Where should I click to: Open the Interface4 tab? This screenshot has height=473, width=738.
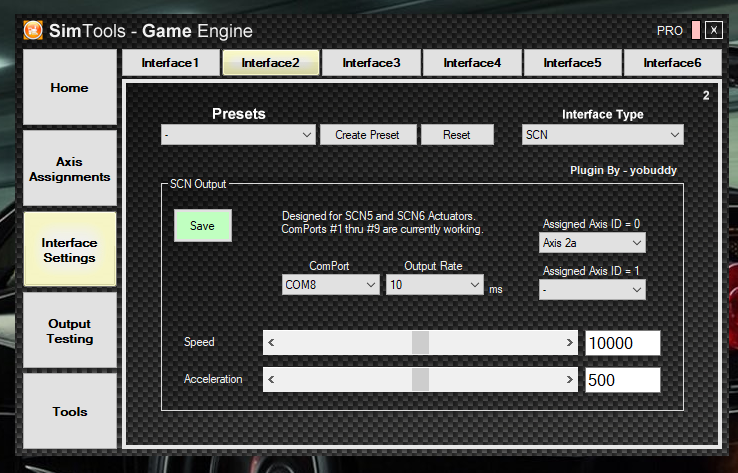(x=472, y=63)
